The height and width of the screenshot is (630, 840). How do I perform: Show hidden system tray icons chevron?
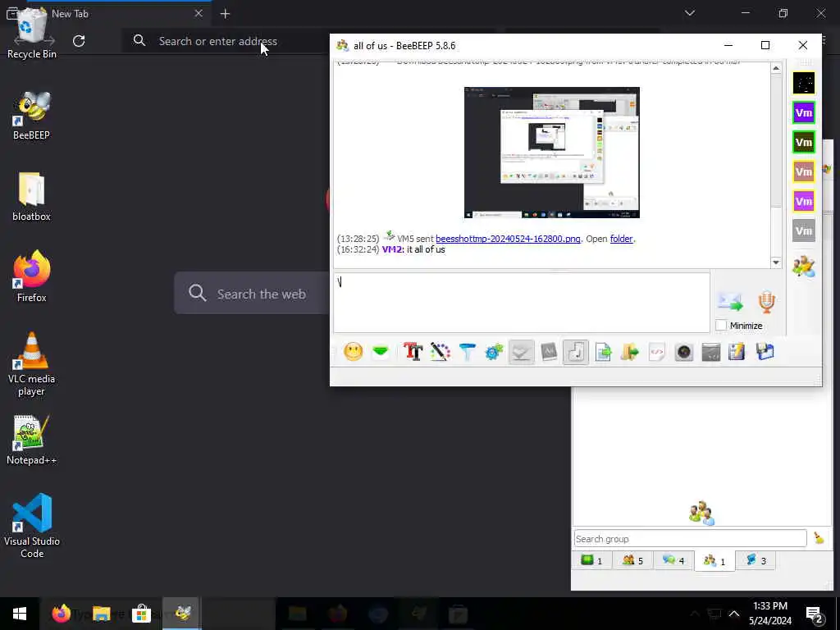(734, 614)
